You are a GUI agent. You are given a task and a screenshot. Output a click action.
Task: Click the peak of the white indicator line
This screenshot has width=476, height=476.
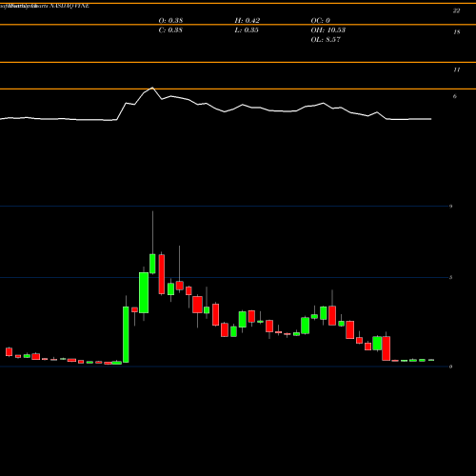coord(152,88)
